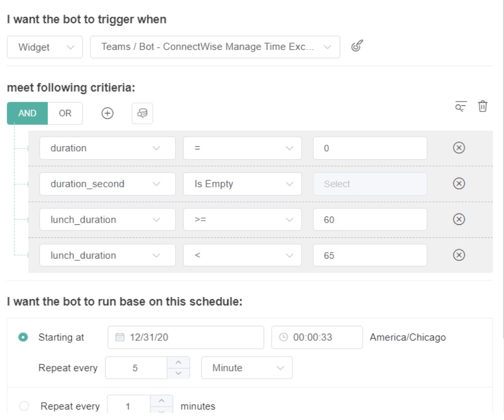The height and width of the screenshot is (420, 504).
Task: Increase repeat every 5 value with up arrow
Action: tap(178, 363)
